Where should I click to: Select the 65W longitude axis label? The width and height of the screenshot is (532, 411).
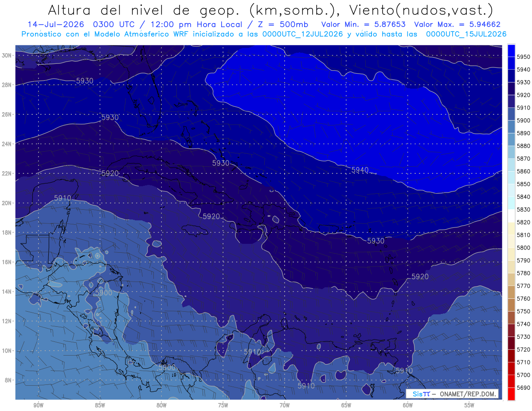coord(346,406)
